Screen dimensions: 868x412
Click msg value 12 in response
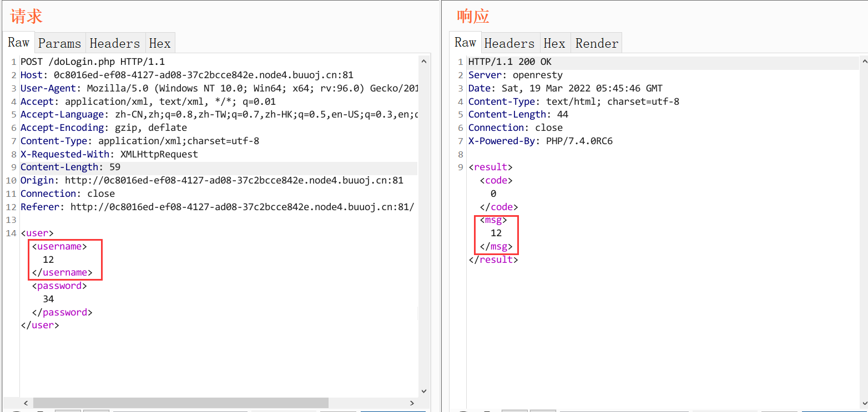pos(496,233)
